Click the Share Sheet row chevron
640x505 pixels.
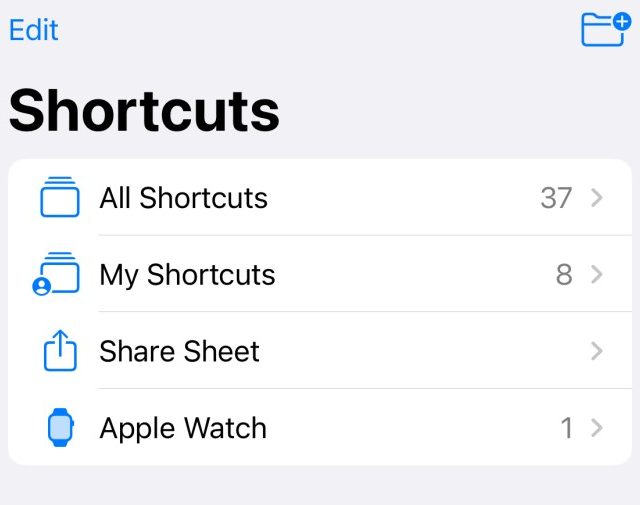click(597, 352)
